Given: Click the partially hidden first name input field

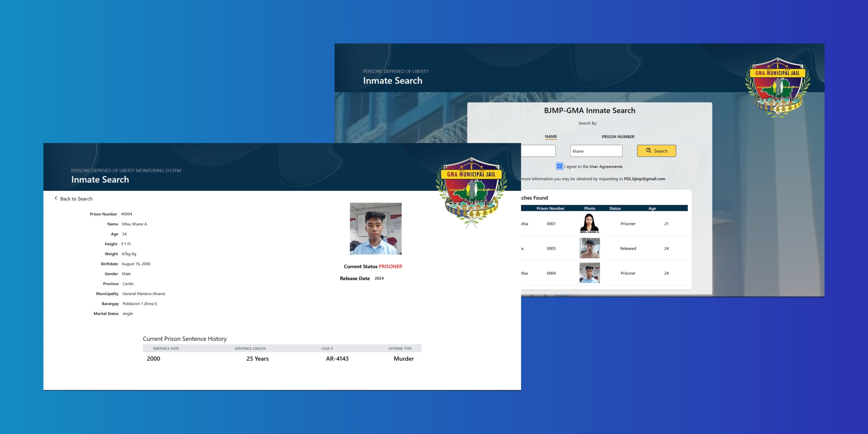Looking at the screenshot, I should (x=538, y=151).
